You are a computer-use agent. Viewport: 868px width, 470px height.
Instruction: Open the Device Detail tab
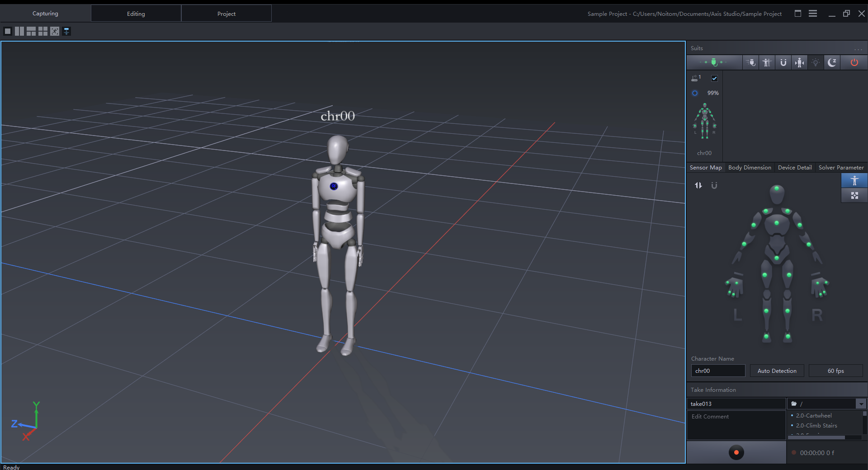(x=795, y=168)
